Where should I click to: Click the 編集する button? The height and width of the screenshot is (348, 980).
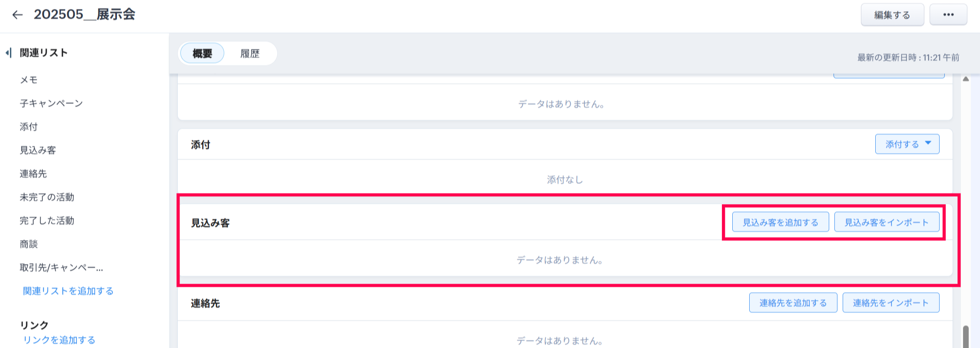(892, 15)
